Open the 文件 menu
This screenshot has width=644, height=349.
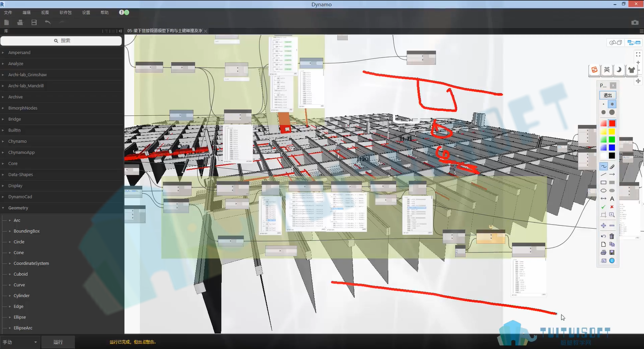(8, 12)
